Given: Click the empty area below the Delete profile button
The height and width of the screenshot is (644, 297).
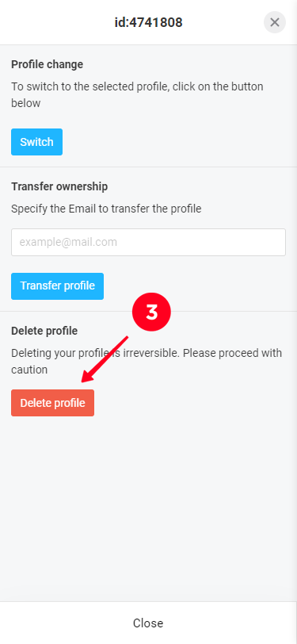Looking at the screenshot, I should [149, 509].
